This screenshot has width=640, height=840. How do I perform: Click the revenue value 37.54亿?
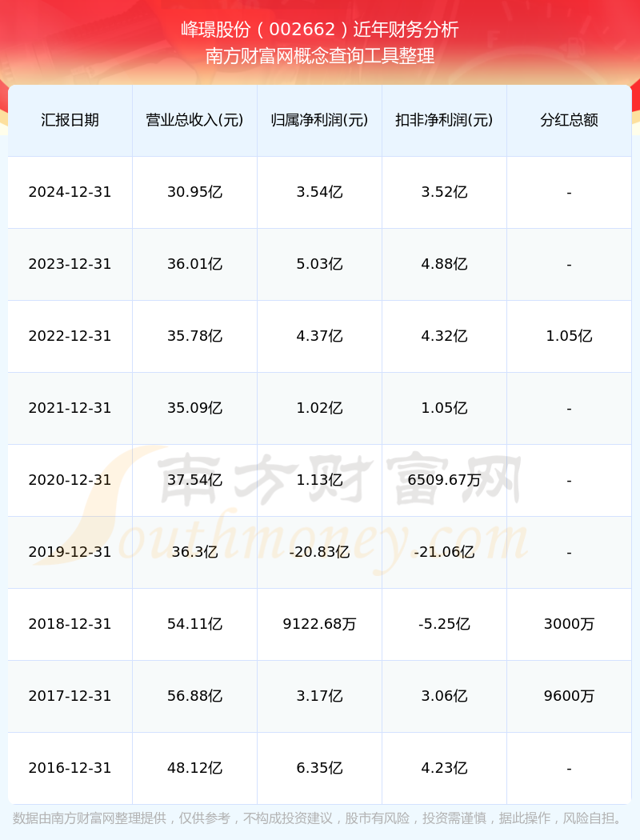click(195, 480)
